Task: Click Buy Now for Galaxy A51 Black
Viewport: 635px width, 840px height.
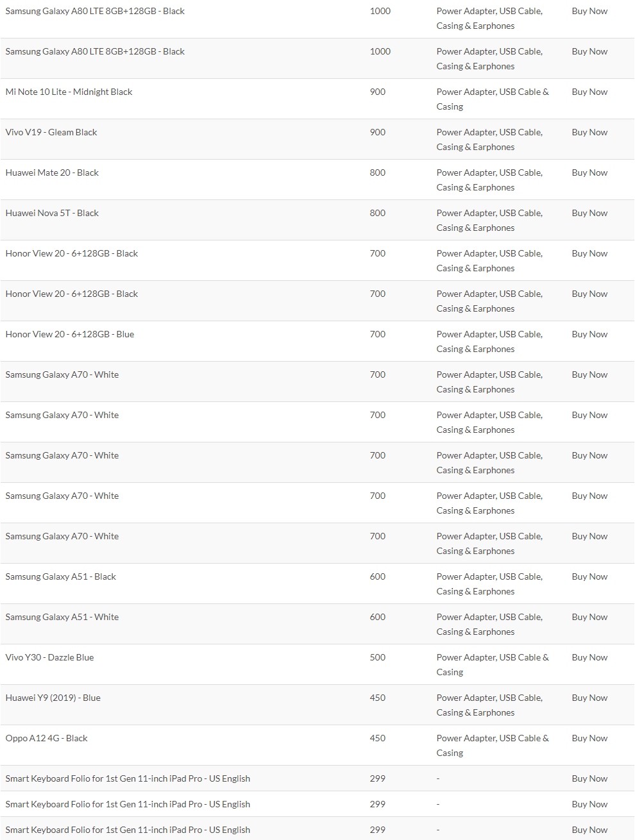Action: (589, 576)
